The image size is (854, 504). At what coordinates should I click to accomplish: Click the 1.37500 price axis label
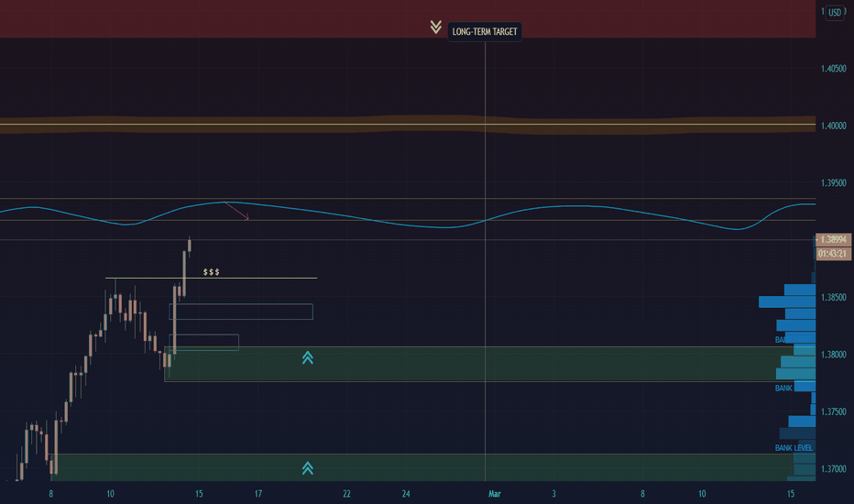pyautogui.click(x=833, y=412)
